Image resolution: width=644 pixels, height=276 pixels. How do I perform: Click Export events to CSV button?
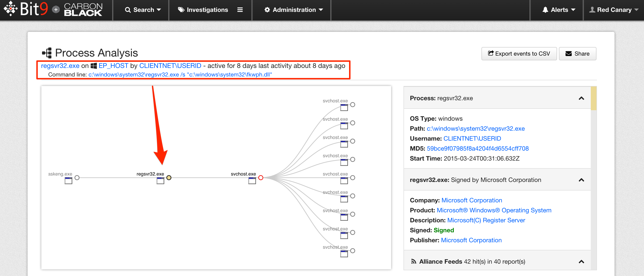pos(519,54)
